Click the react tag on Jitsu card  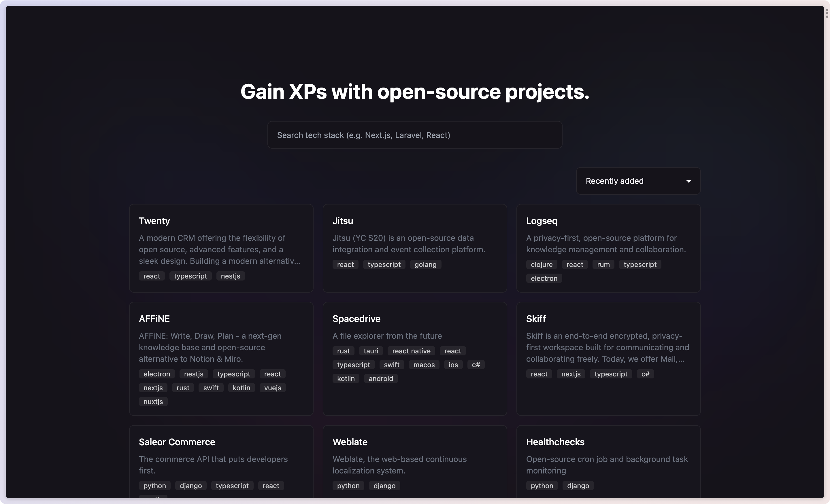pos(345,265)
